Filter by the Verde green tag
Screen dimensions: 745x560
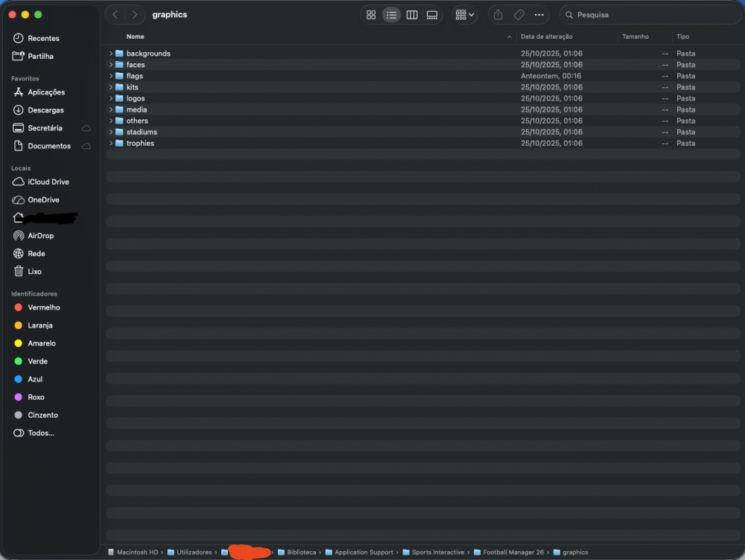(x=31, y=361)
